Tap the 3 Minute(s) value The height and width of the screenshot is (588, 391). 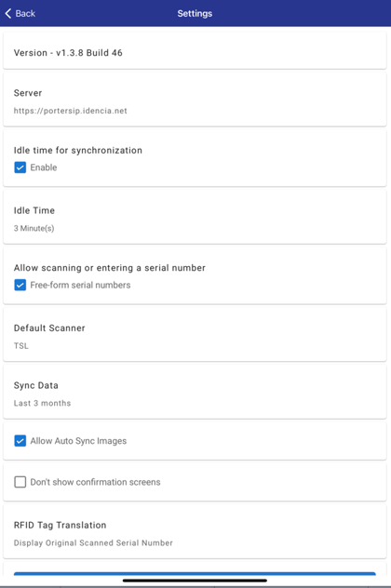pyautogui.click(x=34, y=228)
